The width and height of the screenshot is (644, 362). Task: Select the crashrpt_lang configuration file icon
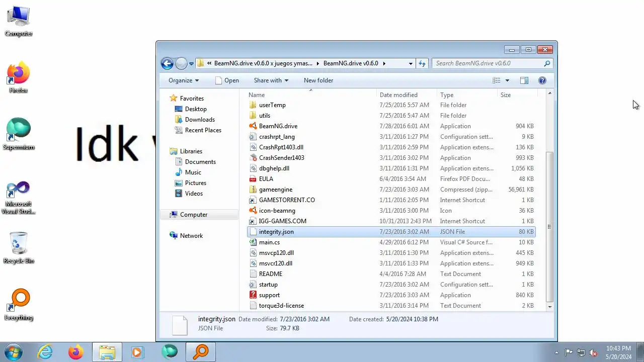253,137
